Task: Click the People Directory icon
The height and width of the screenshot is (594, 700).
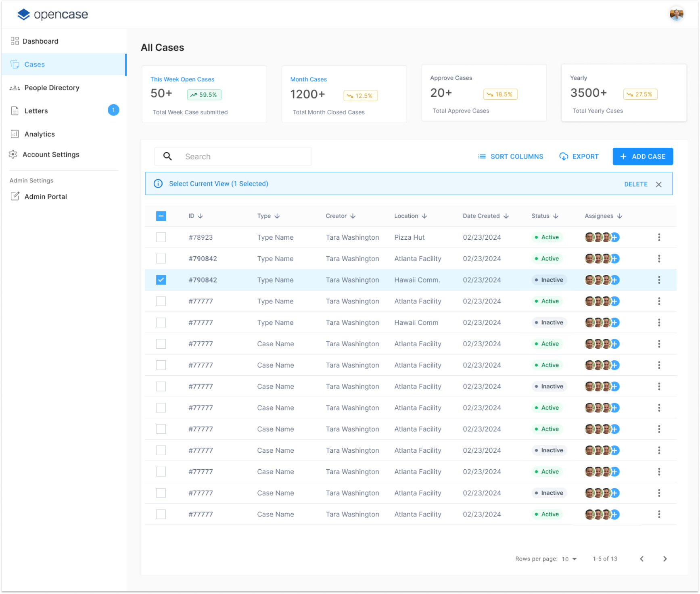Action: tap(15, 88)
